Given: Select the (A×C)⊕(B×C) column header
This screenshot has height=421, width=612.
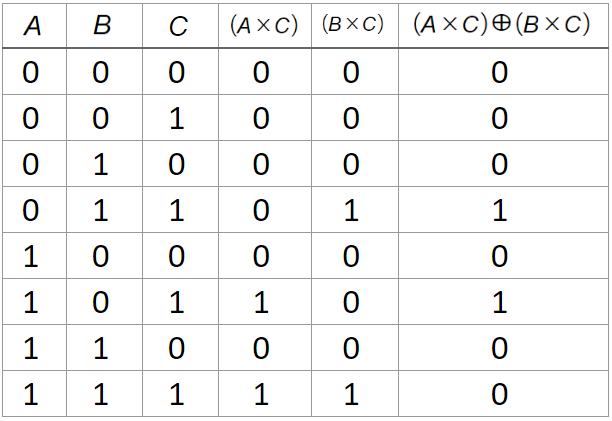Looking at the screenshot, I should [x=499, y=26].
